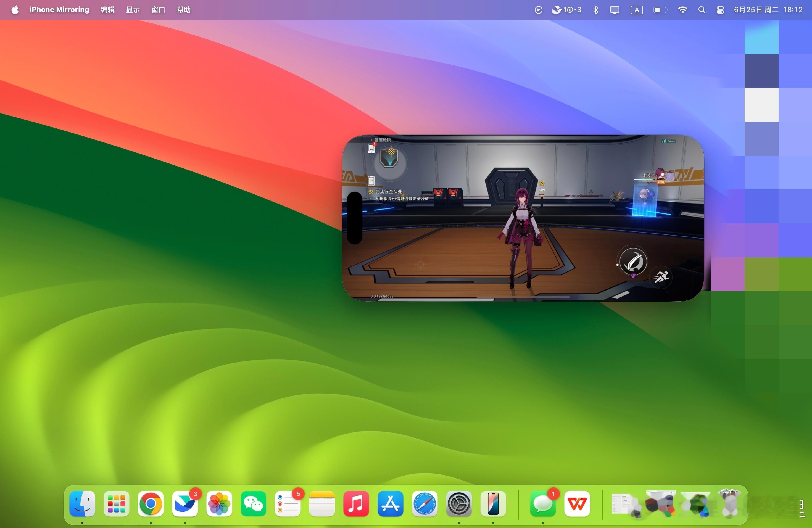Screen dimensions: 812x528
Task: Select the 卡芙卡 character portrait in party list
Action: (661, 175)
